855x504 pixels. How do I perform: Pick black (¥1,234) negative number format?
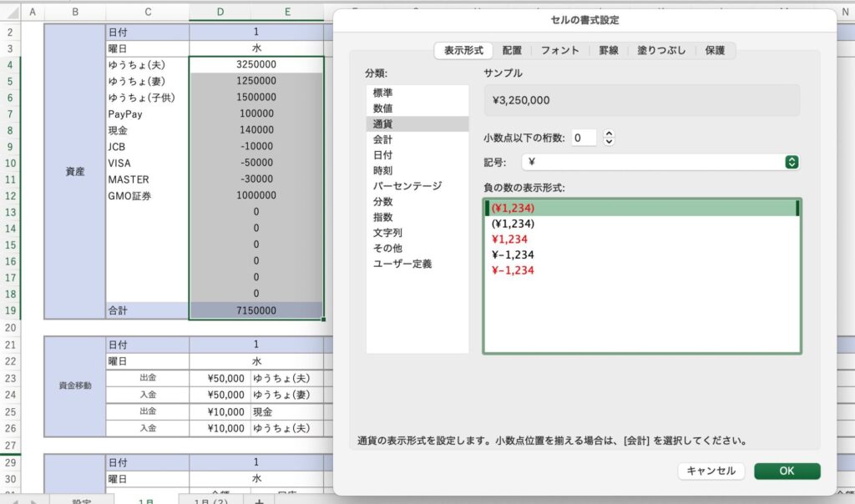[x=514, y=224]
